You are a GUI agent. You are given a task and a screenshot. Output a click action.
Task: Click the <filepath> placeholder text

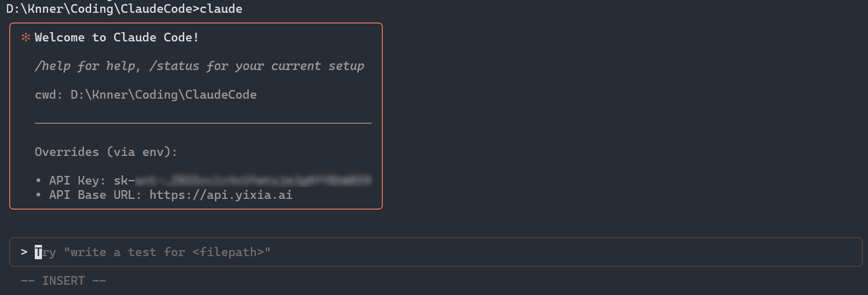tap(228, 252)
